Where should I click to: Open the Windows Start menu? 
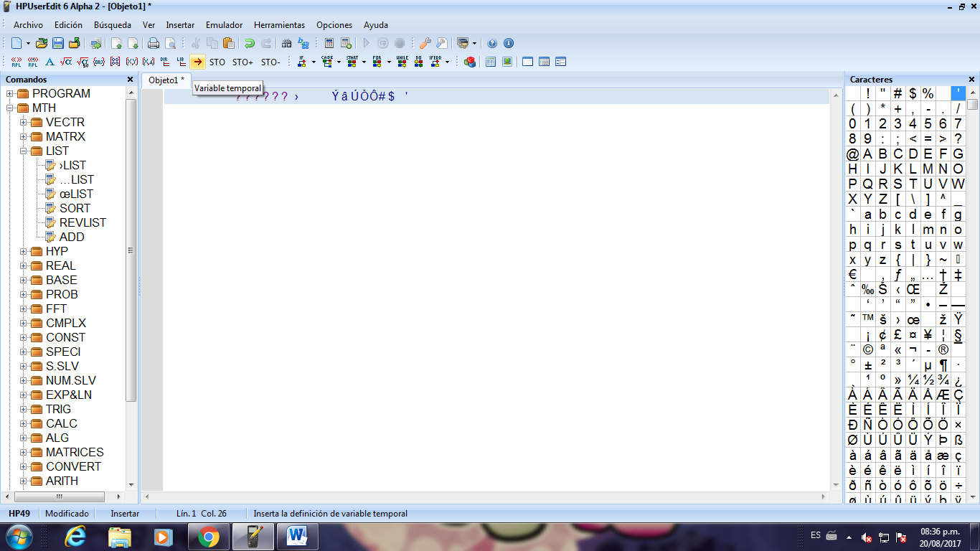pos(19,536)
